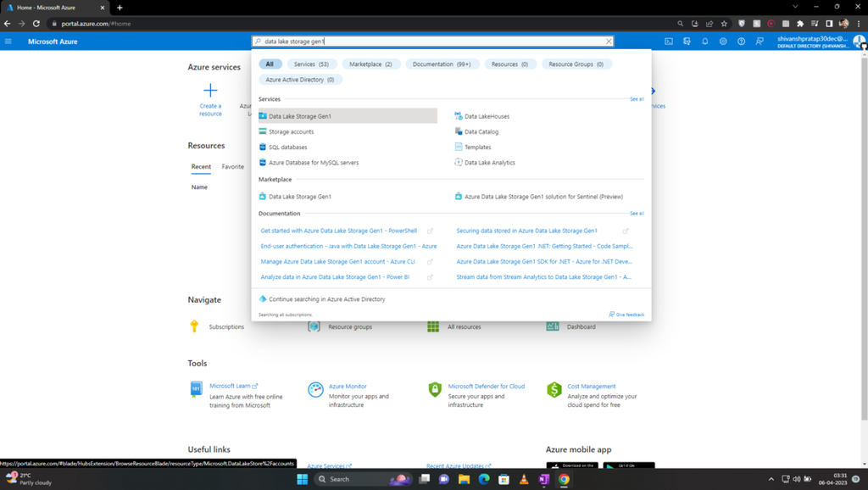Open the account directory dropdown
The image size is (868, 490).
pos(818,41)
